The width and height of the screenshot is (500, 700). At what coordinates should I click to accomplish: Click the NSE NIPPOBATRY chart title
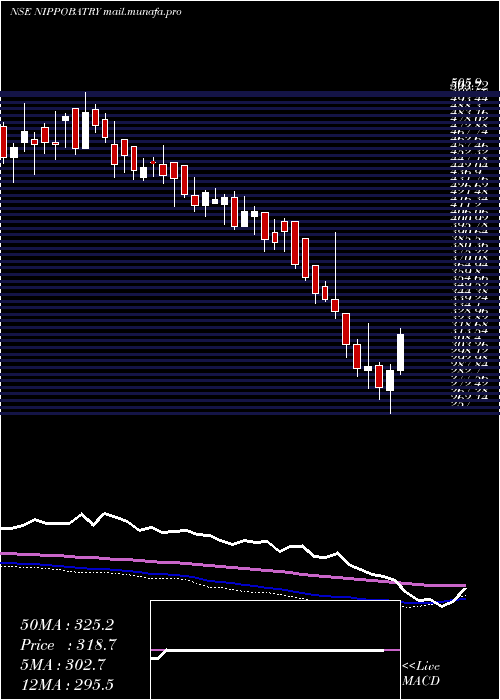55,12
